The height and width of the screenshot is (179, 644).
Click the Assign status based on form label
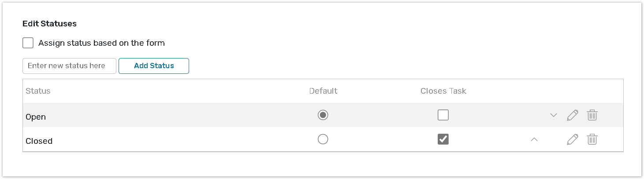pos(101,43)
